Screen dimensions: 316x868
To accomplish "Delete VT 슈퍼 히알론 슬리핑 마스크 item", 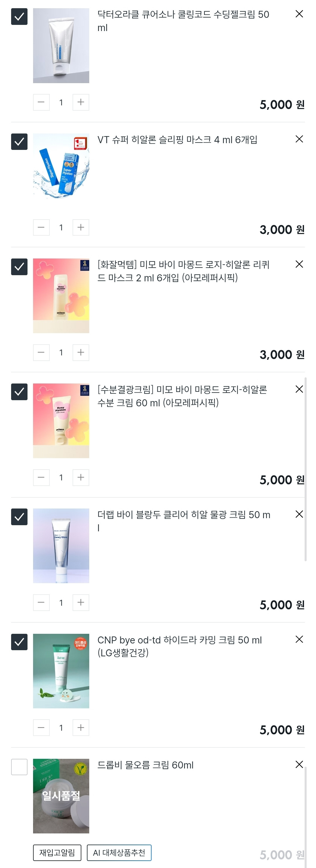I will (x=299, y=139).
